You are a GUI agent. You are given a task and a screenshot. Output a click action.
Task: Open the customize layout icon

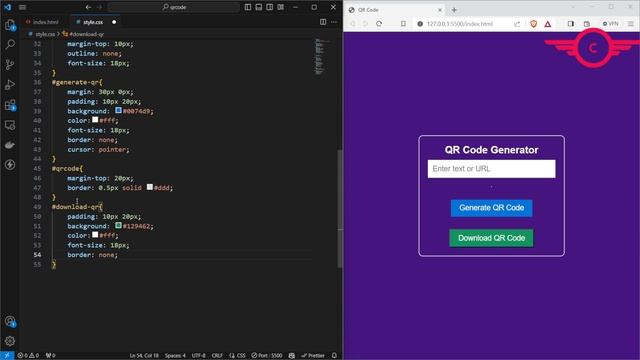coord(281,7)
